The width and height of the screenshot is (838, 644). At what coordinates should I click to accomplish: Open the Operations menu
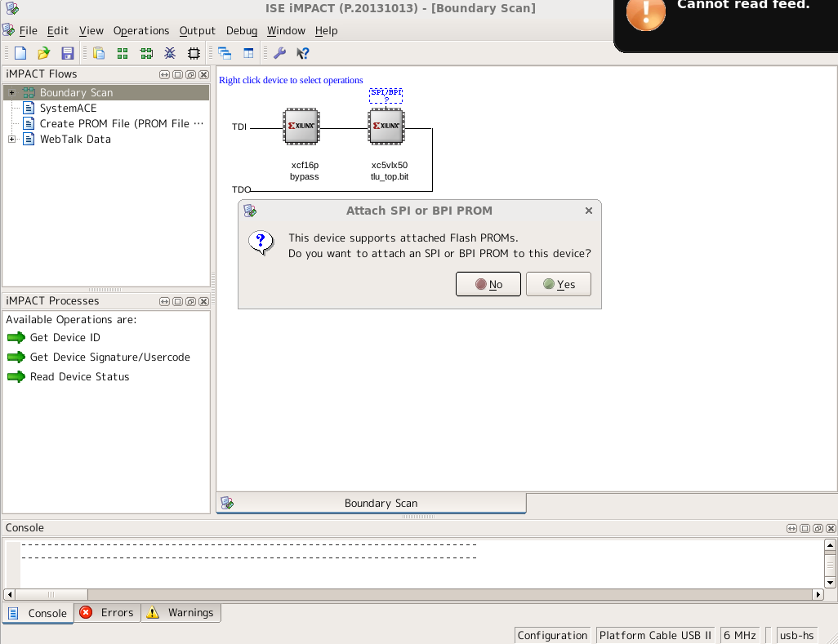pos(140,31)
